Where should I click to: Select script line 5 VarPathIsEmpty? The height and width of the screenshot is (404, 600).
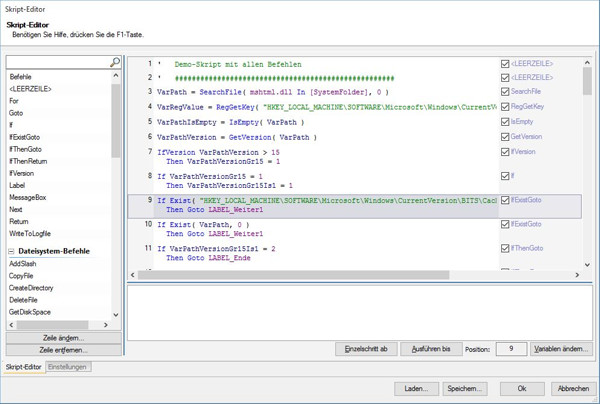click(230, 122)
